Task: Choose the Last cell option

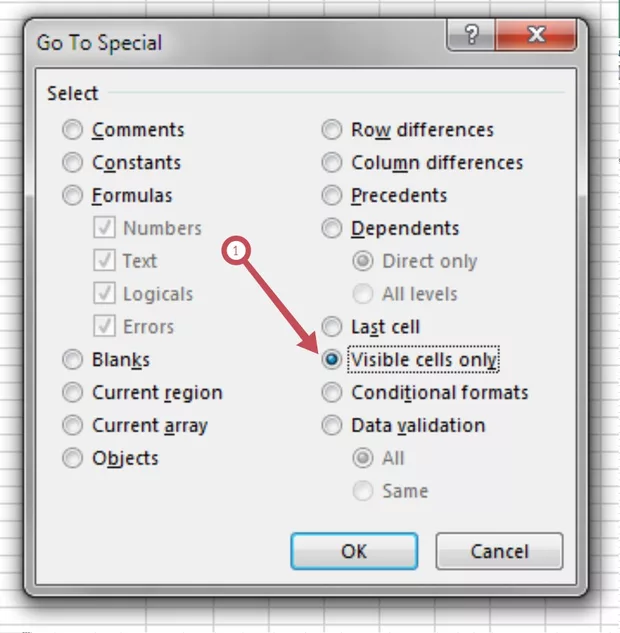Action: click(332, 327)
